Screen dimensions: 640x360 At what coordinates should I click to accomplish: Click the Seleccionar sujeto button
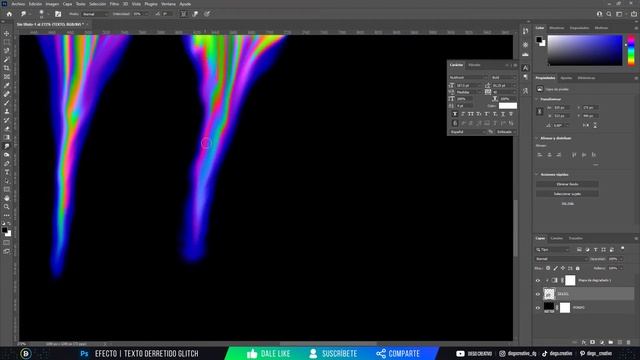point(567,194)
